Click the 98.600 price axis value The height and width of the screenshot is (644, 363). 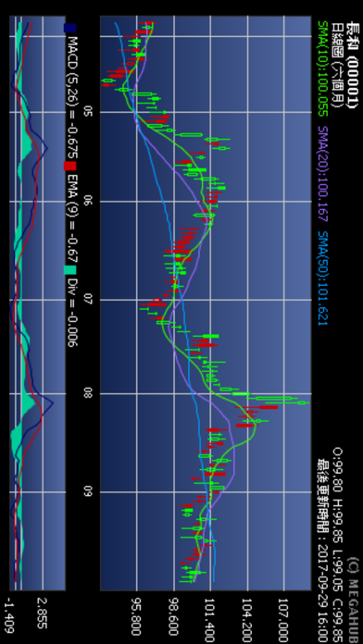174,618
